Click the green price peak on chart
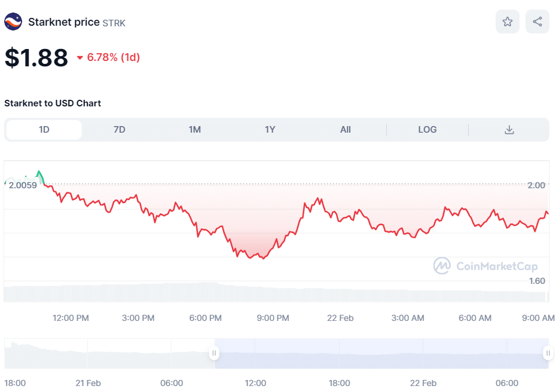 (39, 172)
